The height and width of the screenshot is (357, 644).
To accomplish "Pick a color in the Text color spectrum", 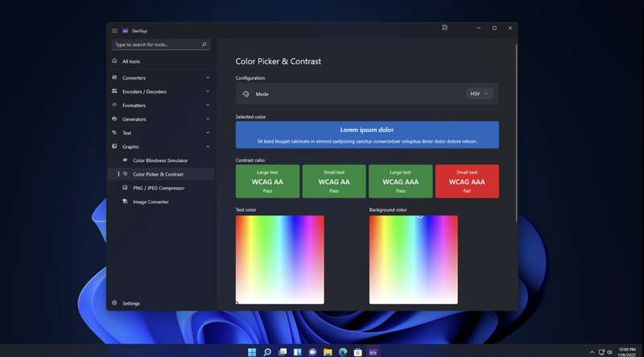I will coord(279,259).
